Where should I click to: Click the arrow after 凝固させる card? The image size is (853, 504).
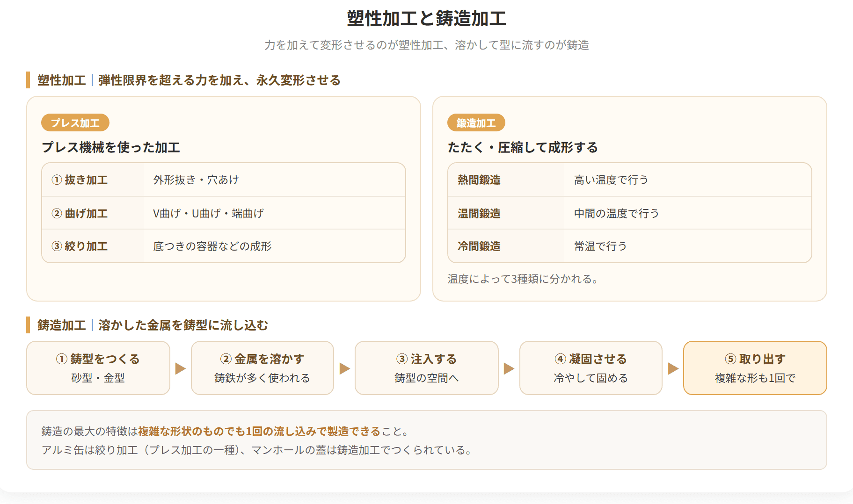click(x=673, y=368)
